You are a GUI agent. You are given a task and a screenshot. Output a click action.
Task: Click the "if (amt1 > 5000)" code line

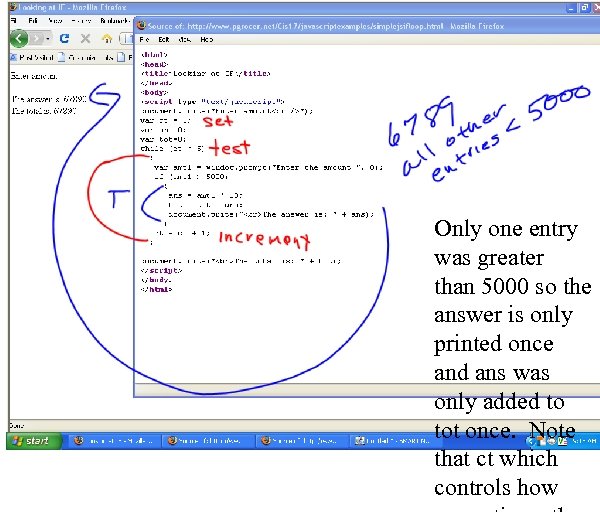click(191, 177)
